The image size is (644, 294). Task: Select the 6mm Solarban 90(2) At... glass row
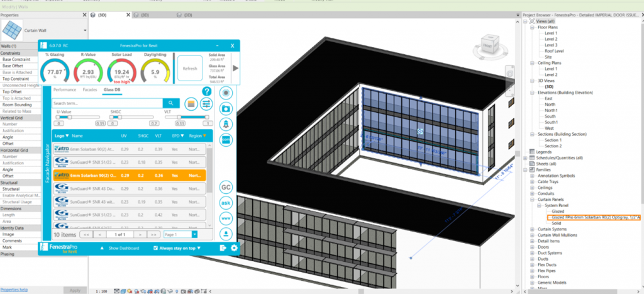point(130,149)
